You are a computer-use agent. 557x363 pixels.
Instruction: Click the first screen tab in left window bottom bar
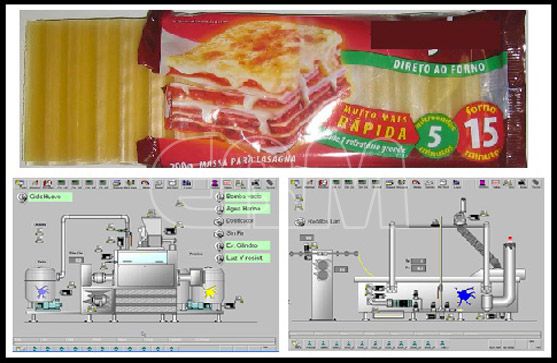click(35, 349)
